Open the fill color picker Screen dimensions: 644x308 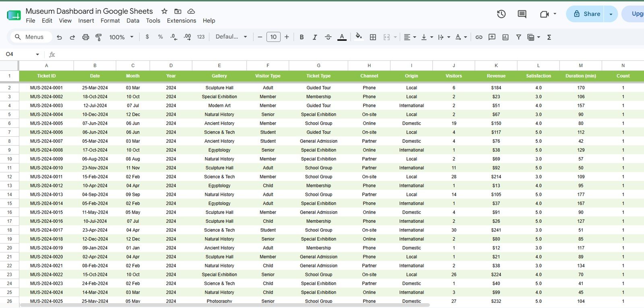(x=359, y=37)
